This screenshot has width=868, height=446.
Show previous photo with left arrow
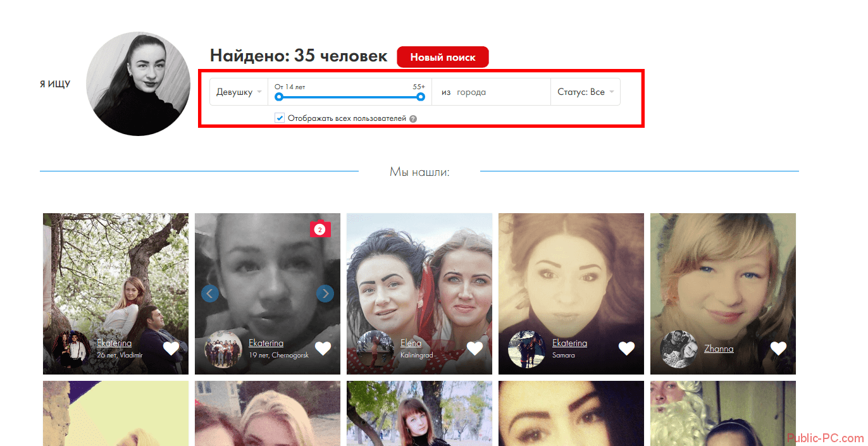210,294
